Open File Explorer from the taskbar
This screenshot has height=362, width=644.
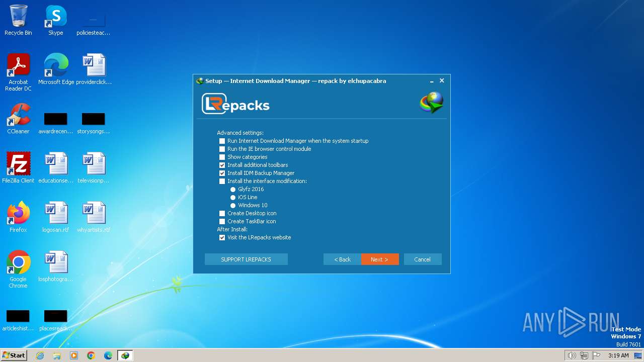coord(57,355)
